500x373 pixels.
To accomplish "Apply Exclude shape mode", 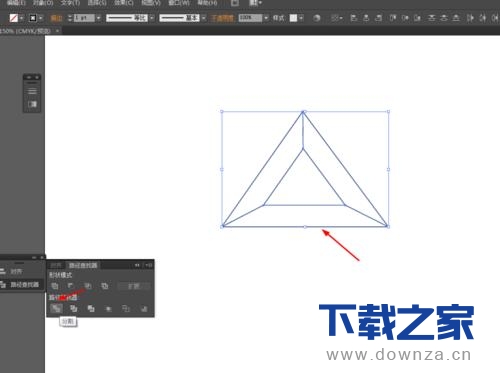I will (105, 286).
